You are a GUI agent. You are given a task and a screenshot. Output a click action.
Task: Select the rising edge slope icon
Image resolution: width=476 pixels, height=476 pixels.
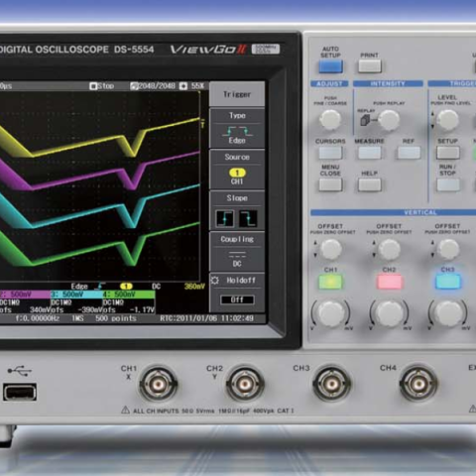coord(225,218)
